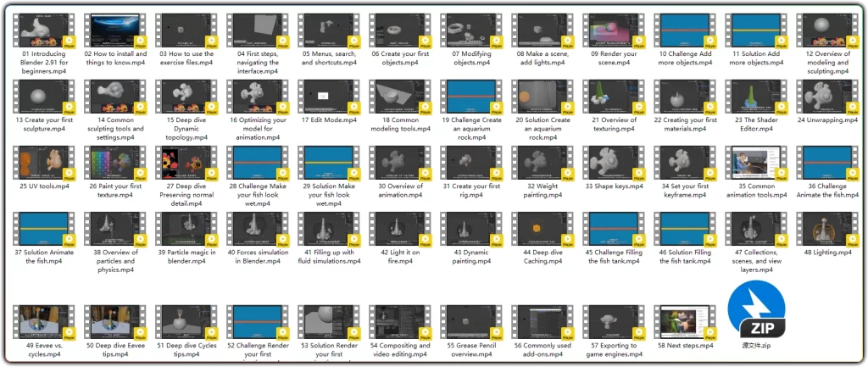Click 38 Overview of particles and physics.mp4 label
The image size is (868, 367).
point(115,261)
